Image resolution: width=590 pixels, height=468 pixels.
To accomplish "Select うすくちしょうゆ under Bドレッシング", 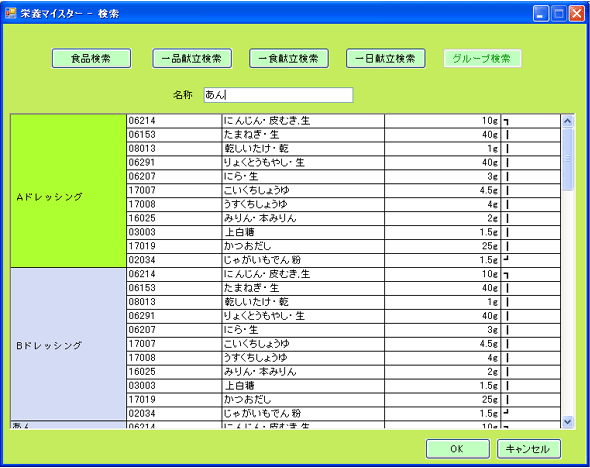I will pos(303,358).
